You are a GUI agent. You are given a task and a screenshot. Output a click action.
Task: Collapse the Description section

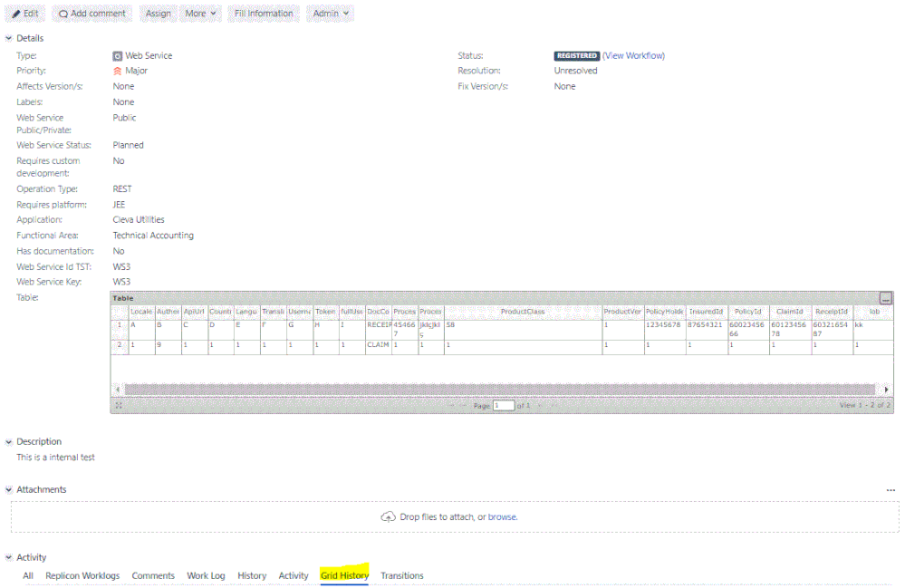9,442
